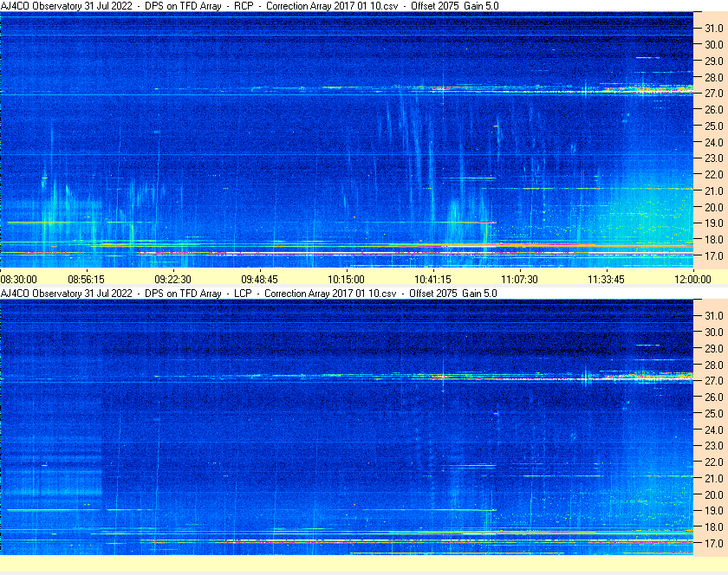
Task: Click the 28.0 frequency label on RCP plot
Action: tap(714, 77)
